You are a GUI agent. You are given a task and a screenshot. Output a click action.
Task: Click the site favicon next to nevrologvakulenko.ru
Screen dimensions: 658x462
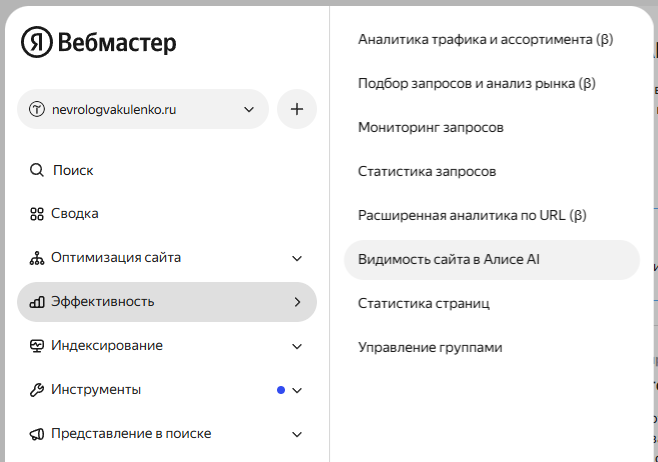37,110
